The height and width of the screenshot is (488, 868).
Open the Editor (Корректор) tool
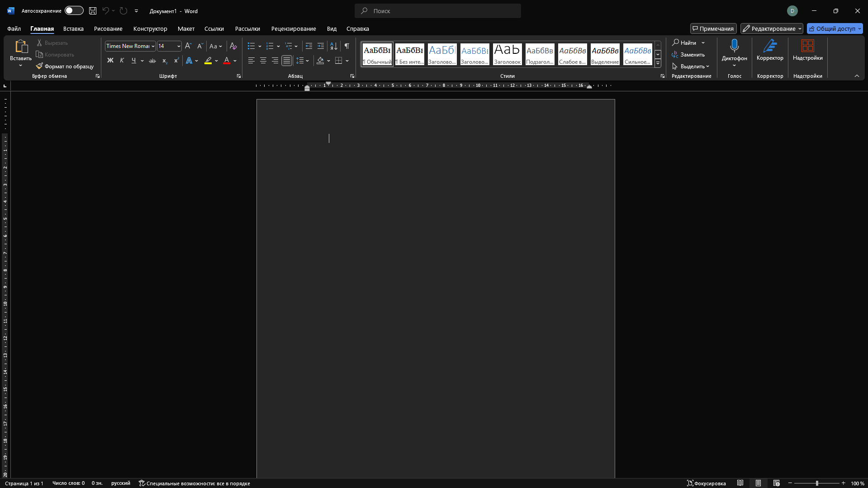770,50
